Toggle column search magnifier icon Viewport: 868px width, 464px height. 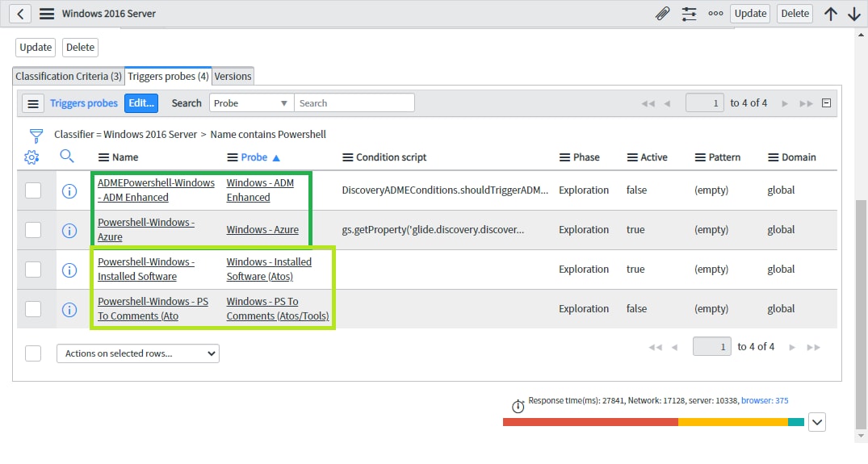67,157
